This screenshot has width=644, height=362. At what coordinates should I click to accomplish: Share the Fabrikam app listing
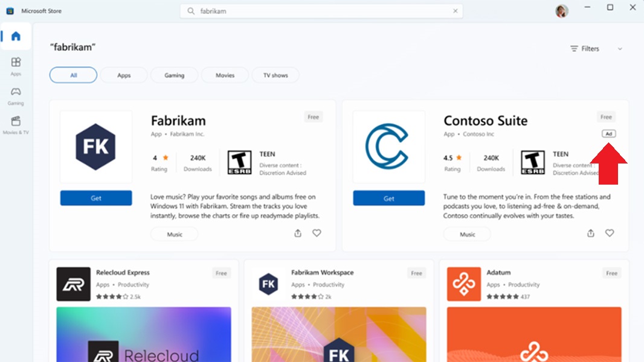coord(298,233)
